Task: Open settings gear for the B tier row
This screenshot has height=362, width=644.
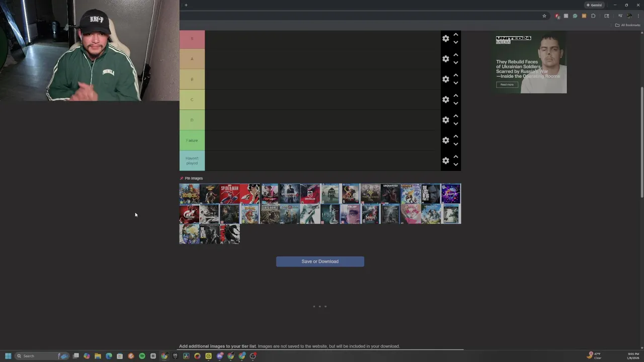Action: click(x=446, y=79)
